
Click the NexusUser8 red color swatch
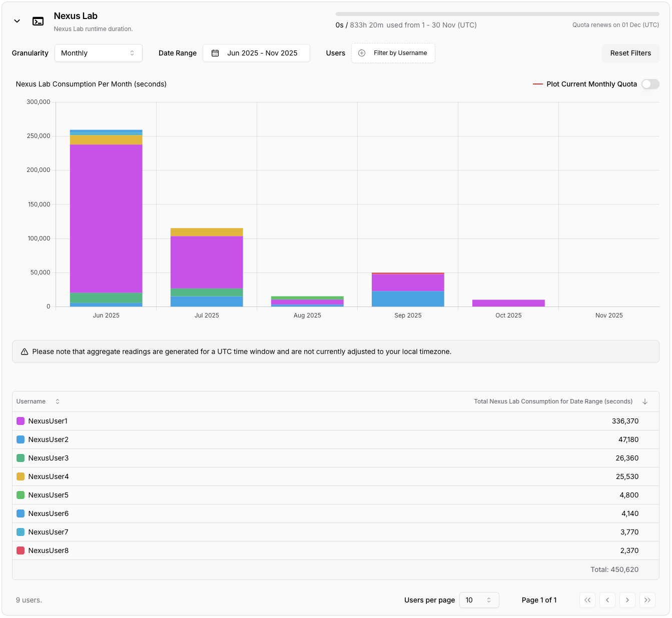21,550
